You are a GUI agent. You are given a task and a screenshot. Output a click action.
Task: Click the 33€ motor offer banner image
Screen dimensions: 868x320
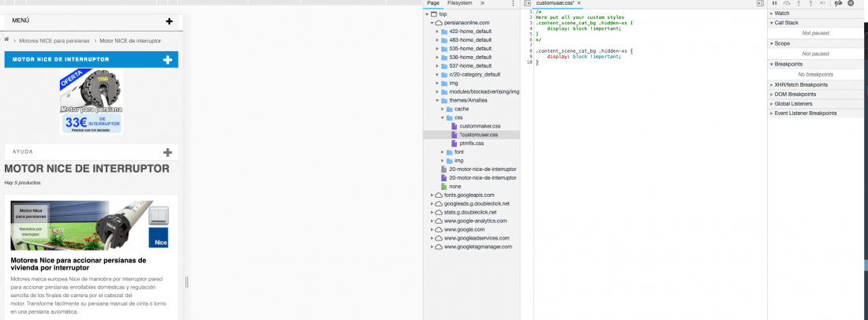pyautogui.click(x=92, y=102)
